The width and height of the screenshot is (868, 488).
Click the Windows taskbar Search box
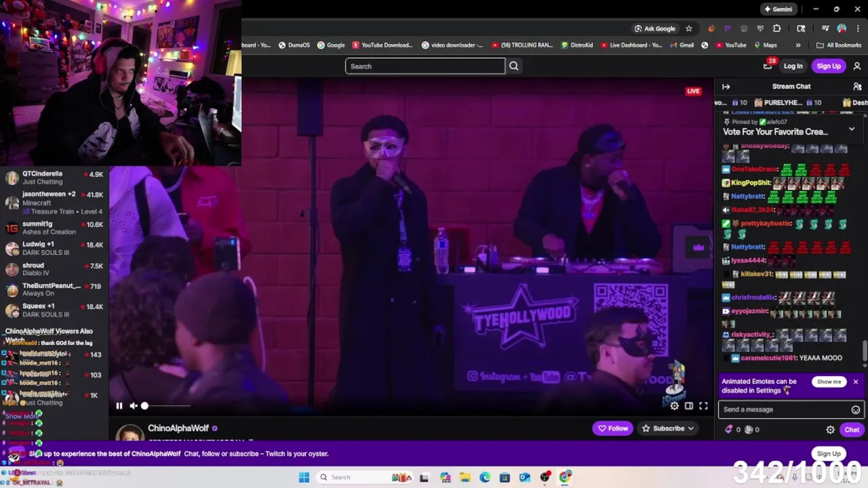point(366,477)
